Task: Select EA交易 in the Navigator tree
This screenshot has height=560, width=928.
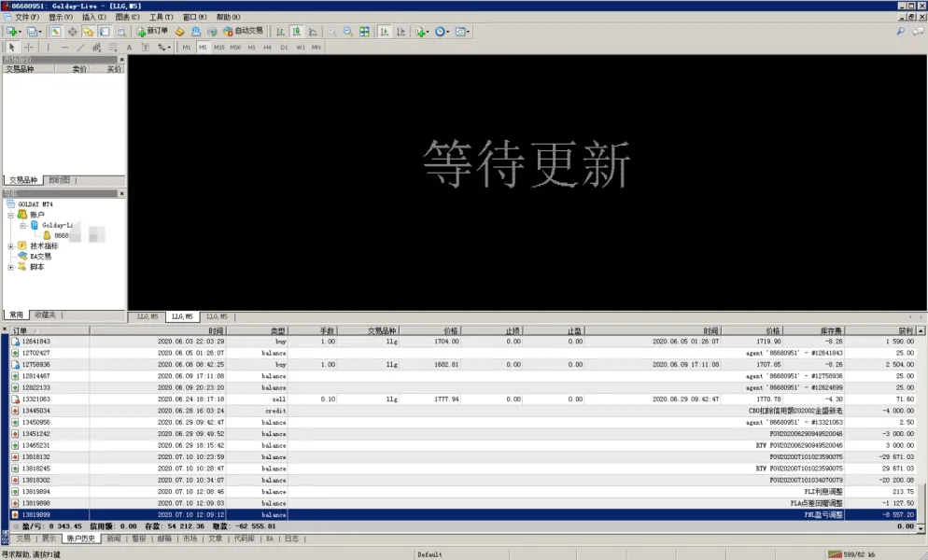Action: [x=40, y=257]
